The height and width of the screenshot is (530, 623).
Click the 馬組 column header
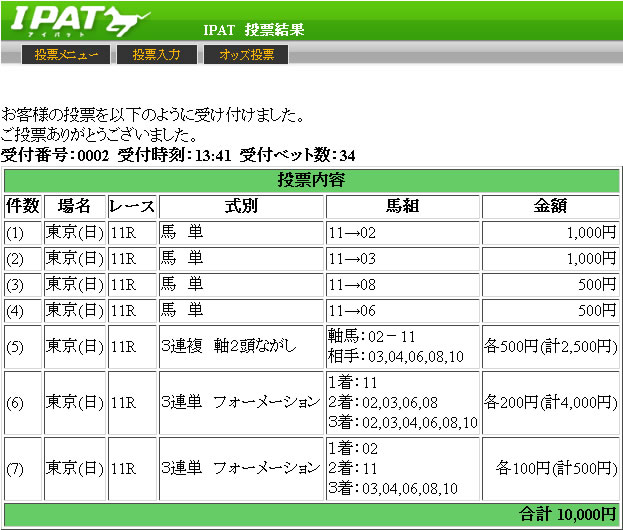[402, 206]
